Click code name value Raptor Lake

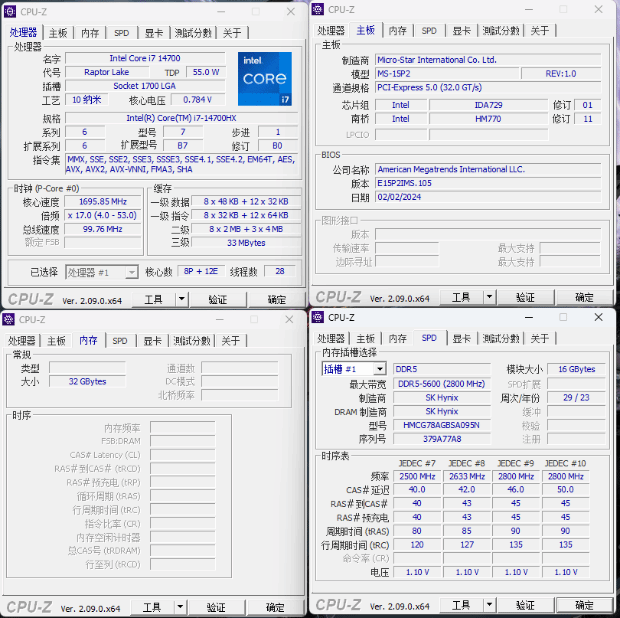click(x=107, y=72)
